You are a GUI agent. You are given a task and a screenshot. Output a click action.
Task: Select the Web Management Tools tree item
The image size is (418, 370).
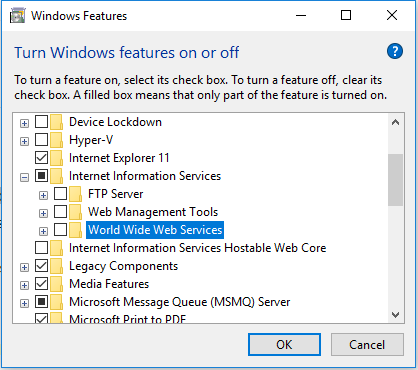point(153,212)
